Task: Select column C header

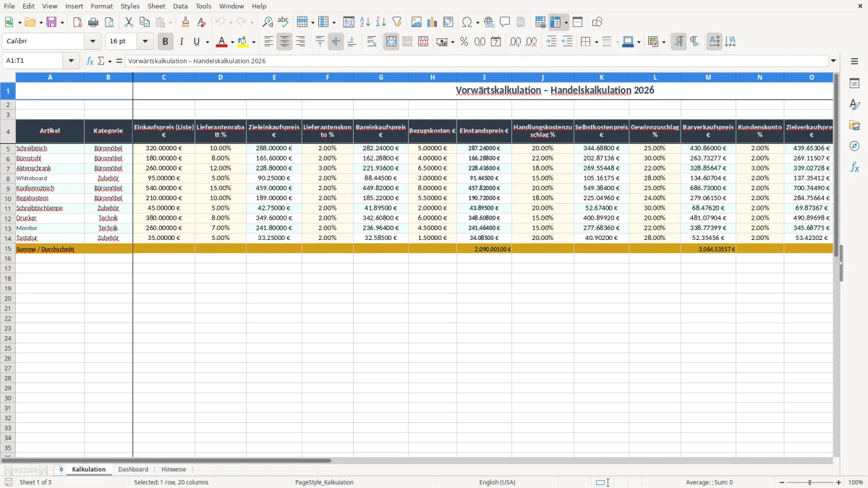Action: pos(163,77)
